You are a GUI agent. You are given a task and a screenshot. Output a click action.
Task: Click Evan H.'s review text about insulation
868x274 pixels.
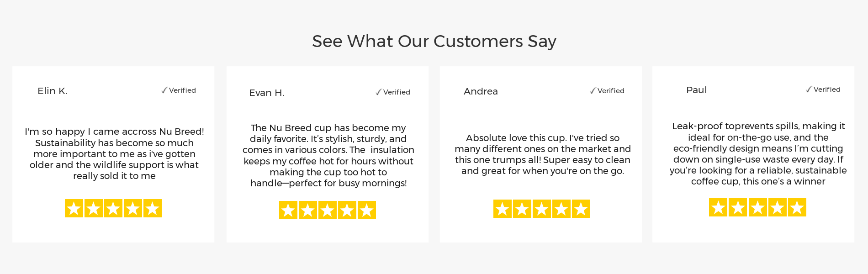click(328, 156)
